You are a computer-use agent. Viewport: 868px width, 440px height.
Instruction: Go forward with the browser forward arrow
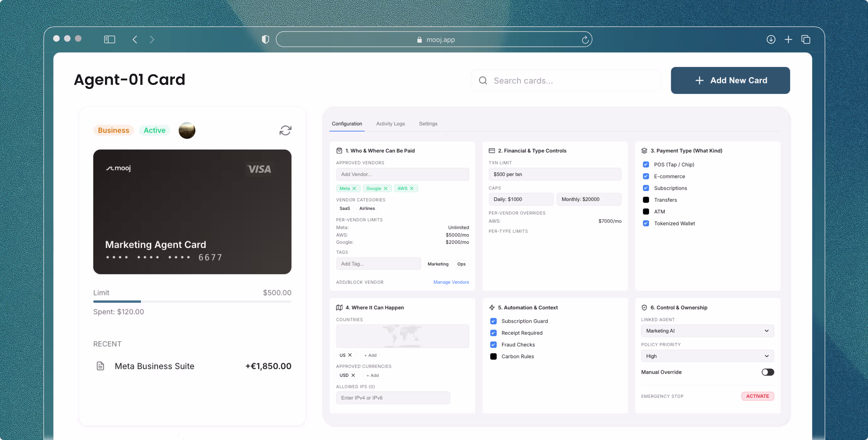point(152,39)
